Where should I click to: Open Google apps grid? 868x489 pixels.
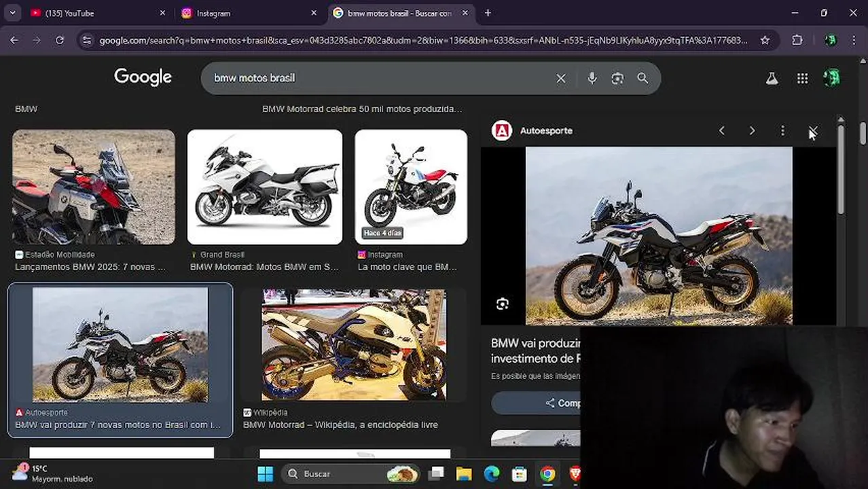(x=802, y=78)
